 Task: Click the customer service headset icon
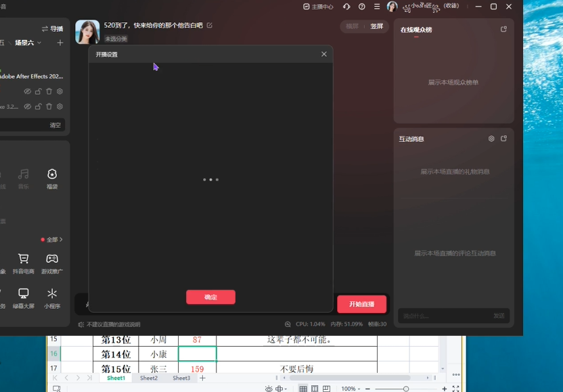pyautogui.click(x=346, y=7)
